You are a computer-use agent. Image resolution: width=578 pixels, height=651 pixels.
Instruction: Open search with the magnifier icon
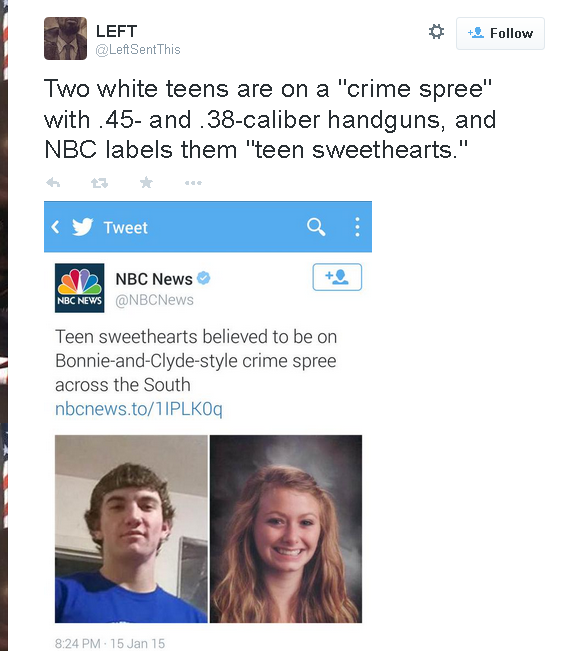point(316,227)
